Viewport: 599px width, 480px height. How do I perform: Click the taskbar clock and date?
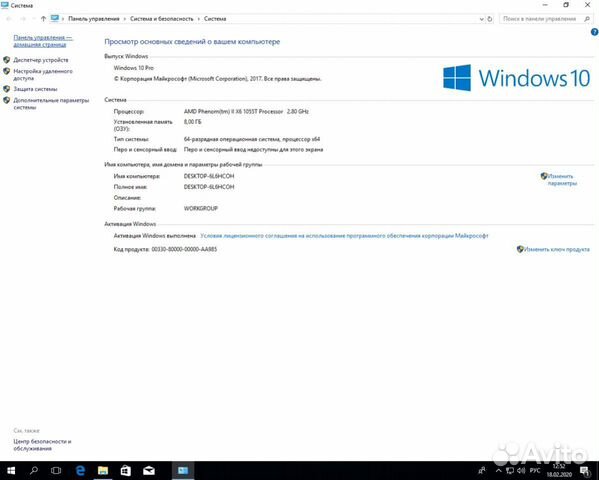[559, 470]
